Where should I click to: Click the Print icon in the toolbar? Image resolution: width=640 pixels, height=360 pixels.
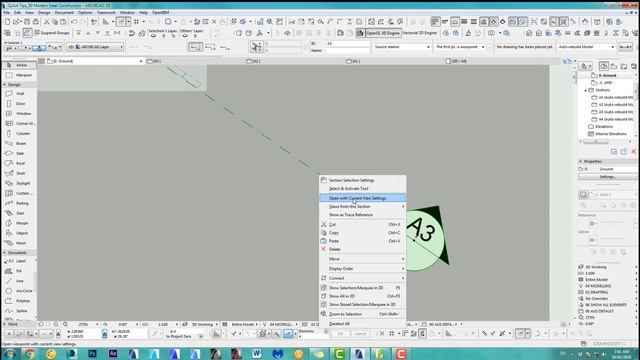point(36,22)
